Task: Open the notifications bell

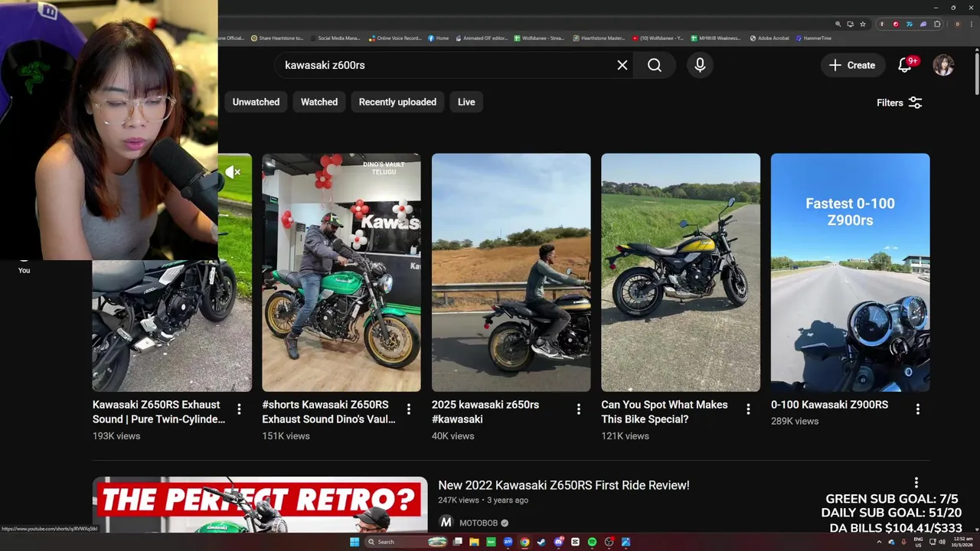Action: 905,65
